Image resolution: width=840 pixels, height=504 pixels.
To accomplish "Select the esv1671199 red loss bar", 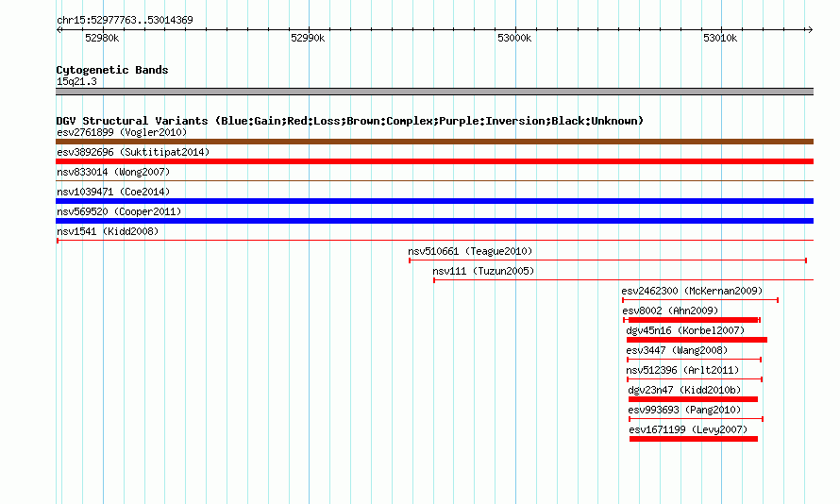I will pyautogui.click(x=694, y=439).
